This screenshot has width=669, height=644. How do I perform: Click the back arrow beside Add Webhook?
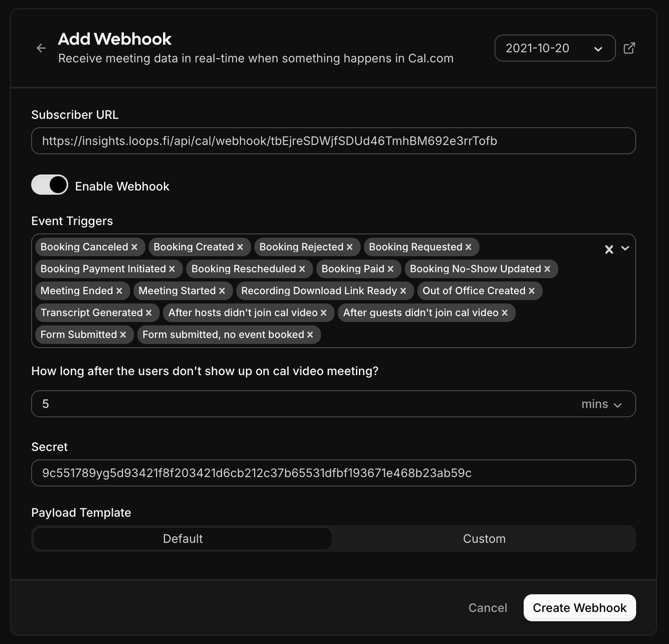41,48
